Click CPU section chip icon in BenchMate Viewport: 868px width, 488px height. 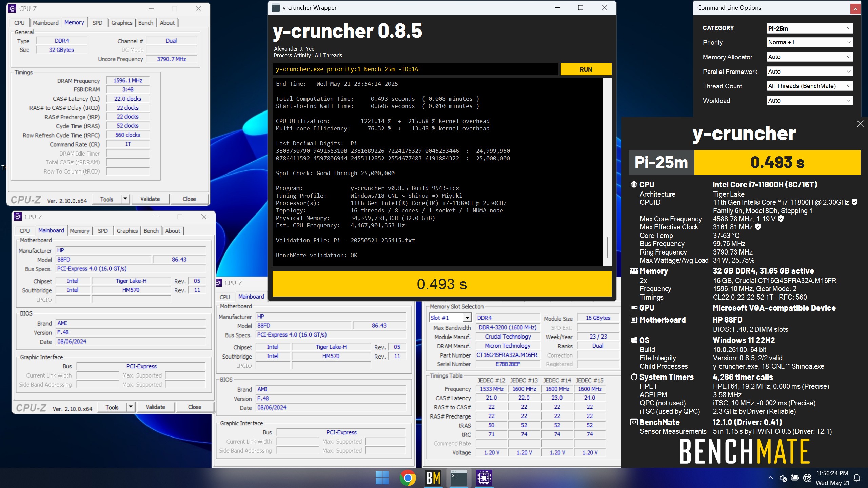[634, 185]
